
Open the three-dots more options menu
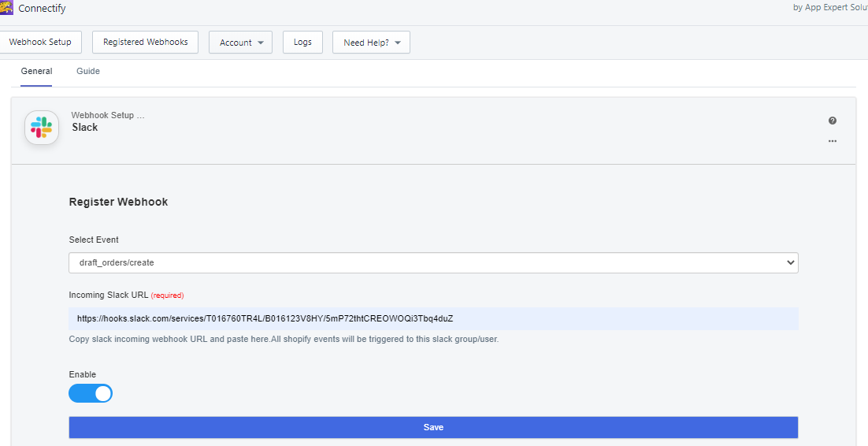(x=832, y=141)
